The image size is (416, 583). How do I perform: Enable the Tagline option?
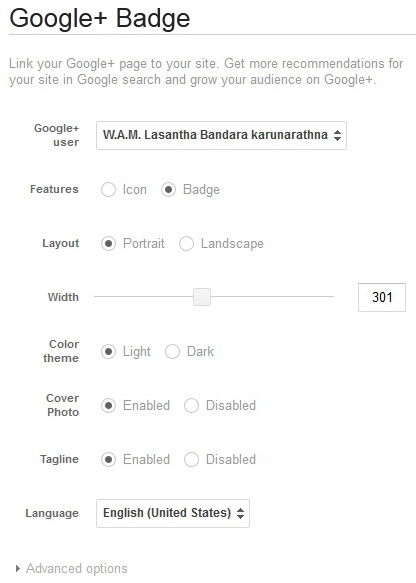click(108, 460)
